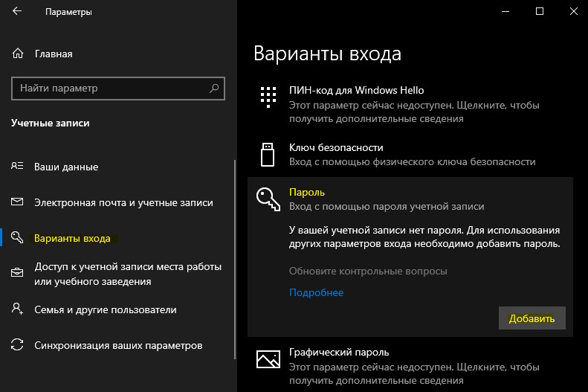The width and height of the screenshot is (588, 392).
Task: Expand the Ключ безопасности option
Action: click(x=410, y=155)
